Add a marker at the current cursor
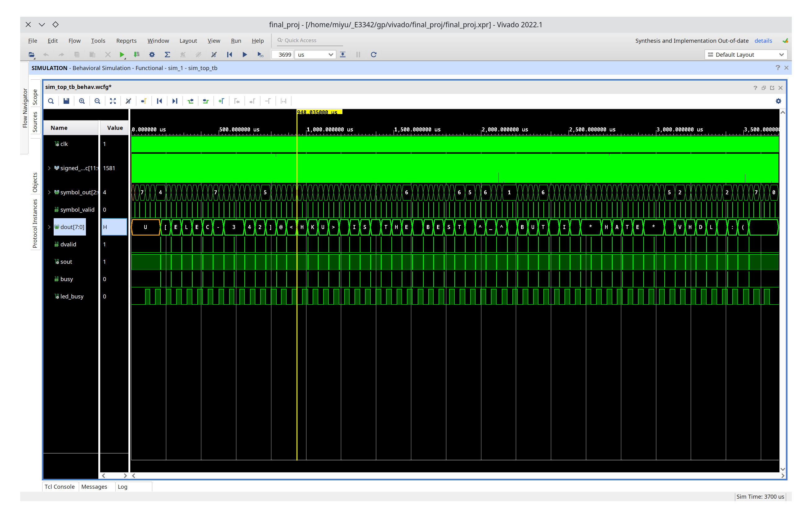The width and height of the screenshot is (812, 525). (x=222, y=101)
